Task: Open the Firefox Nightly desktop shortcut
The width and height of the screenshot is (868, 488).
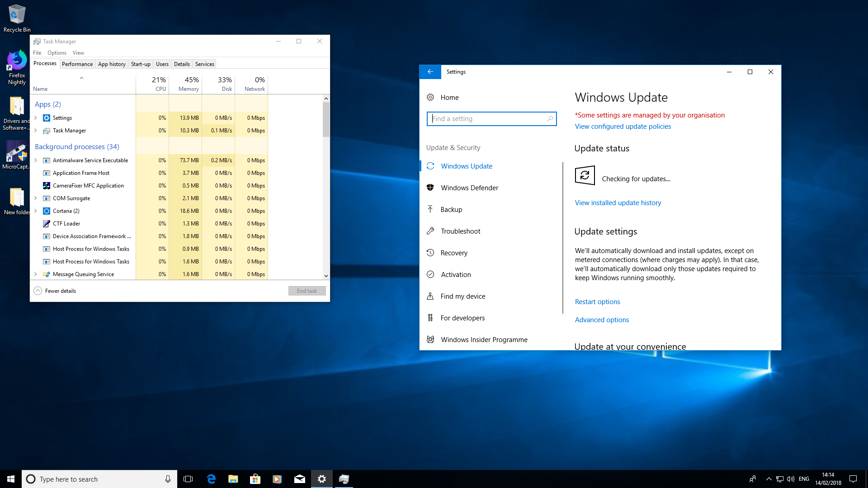Action: click(17, 67)
